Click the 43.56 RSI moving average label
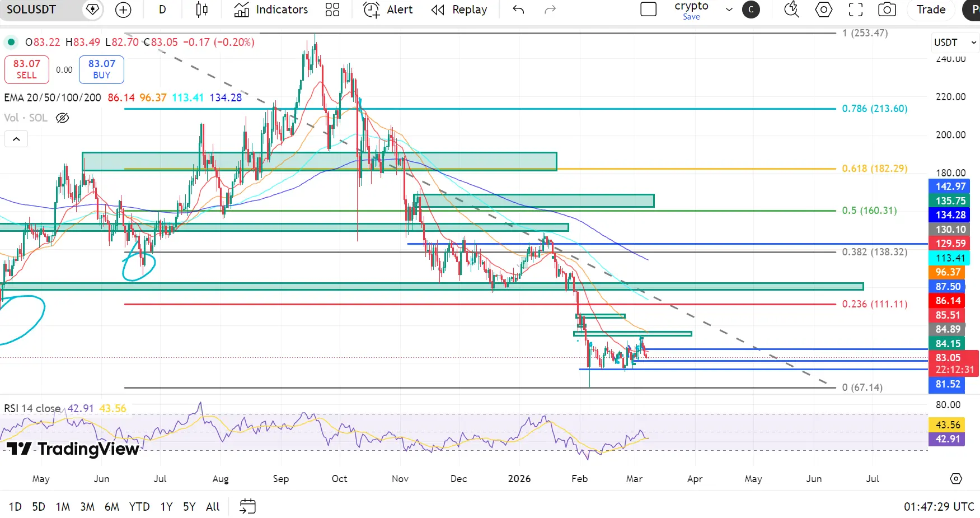Screen dimensions: 980x518 (x=948, y=425)
